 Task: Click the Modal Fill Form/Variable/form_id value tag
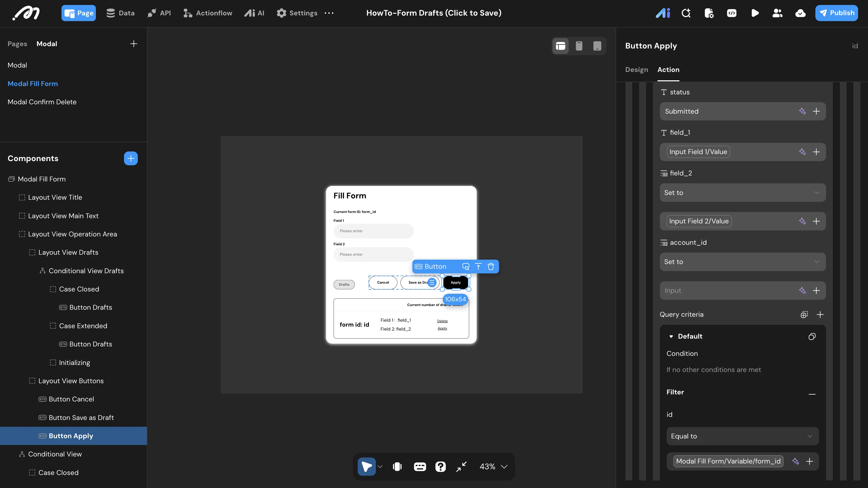tap(728, 461)
